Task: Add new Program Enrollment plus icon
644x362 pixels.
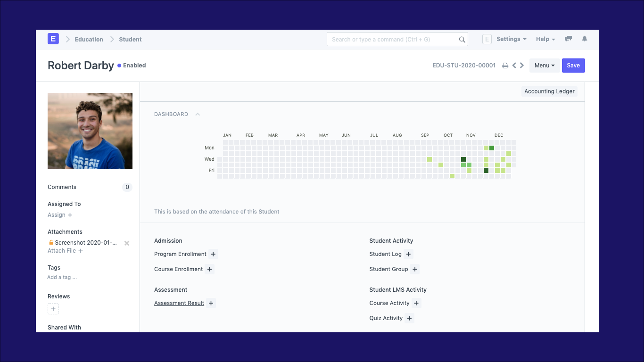Action: tap(213, 254)
